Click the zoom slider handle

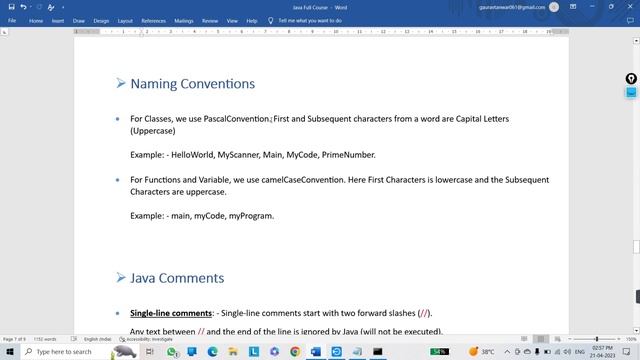[597, 339]
